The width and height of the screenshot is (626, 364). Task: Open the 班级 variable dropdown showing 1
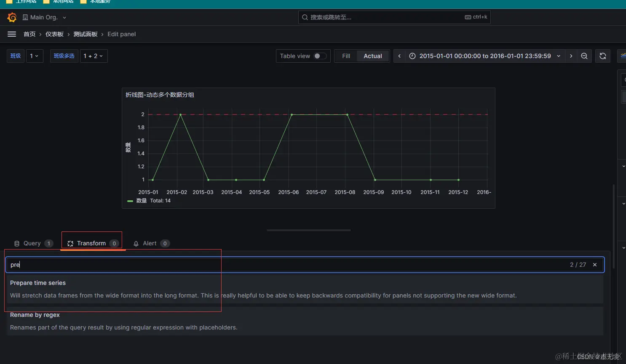click(x=35, y=56)
